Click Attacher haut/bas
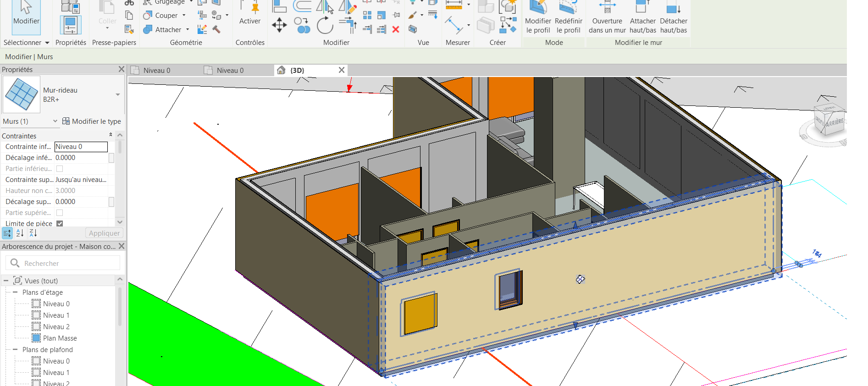Image resolution: width=868 pixels, height=386 pixels. [643, 17]
